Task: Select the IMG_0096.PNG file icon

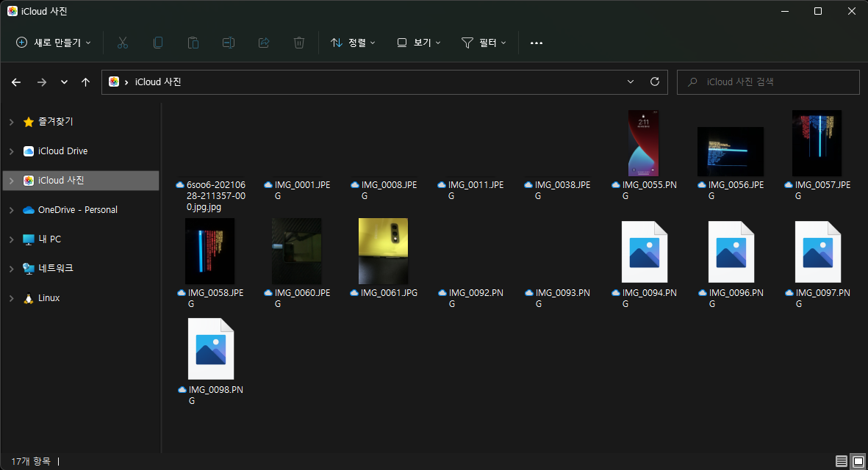Action: click(731, 252)
